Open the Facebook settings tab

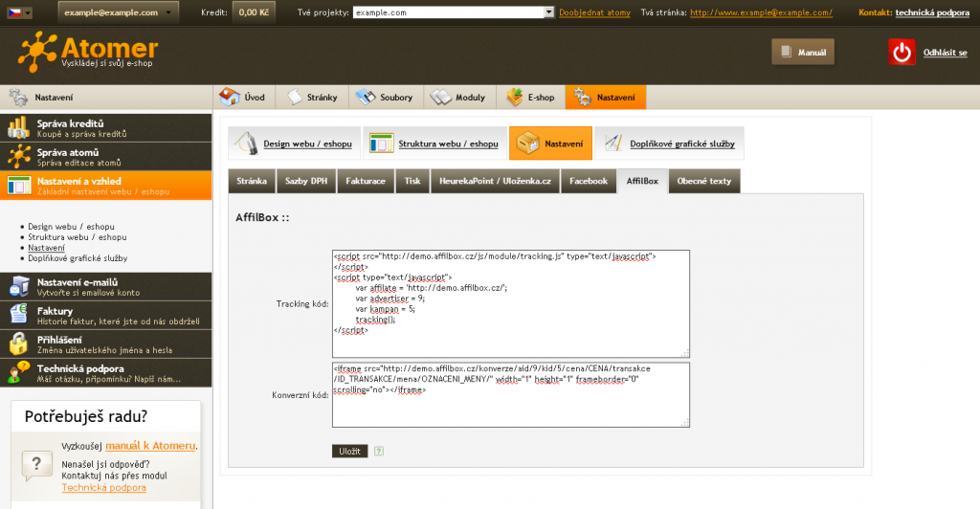coord(588,181)
